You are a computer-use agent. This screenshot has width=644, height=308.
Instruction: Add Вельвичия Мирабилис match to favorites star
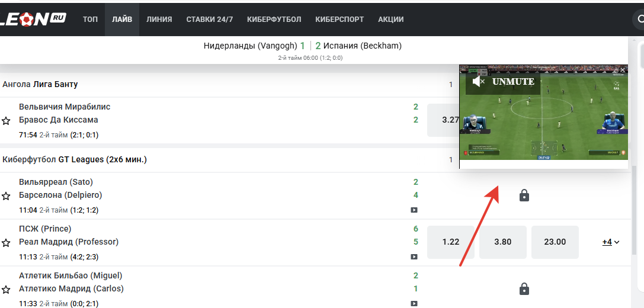click(x=6, y=121)
